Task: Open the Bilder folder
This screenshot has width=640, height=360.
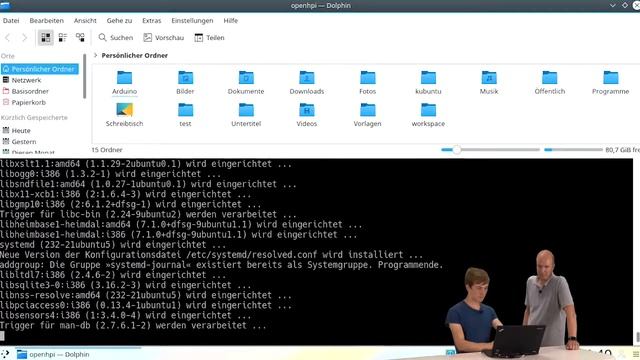Action: [185, 83]
